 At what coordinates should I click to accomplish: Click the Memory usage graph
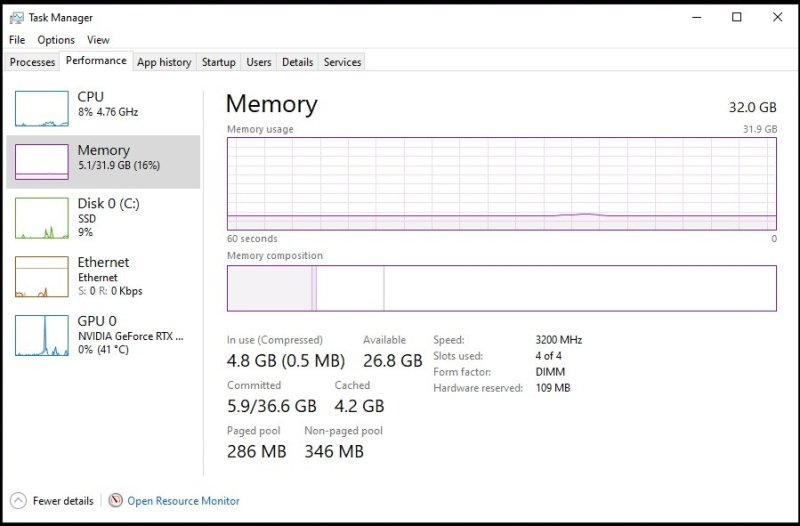tap(501, 184)
